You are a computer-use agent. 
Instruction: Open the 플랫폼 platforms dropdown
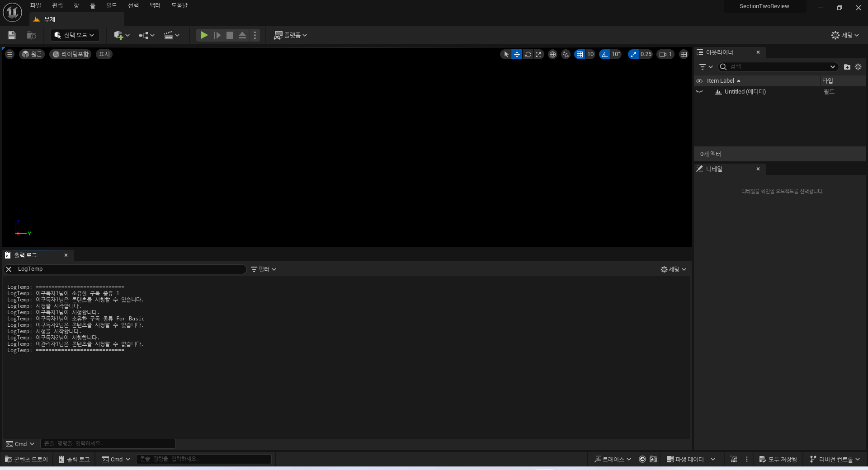point(290,35)
